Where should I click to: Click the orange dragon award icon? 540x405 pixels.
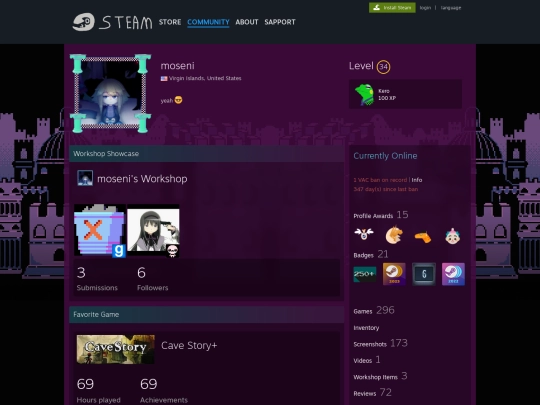[x=394, y=235]
